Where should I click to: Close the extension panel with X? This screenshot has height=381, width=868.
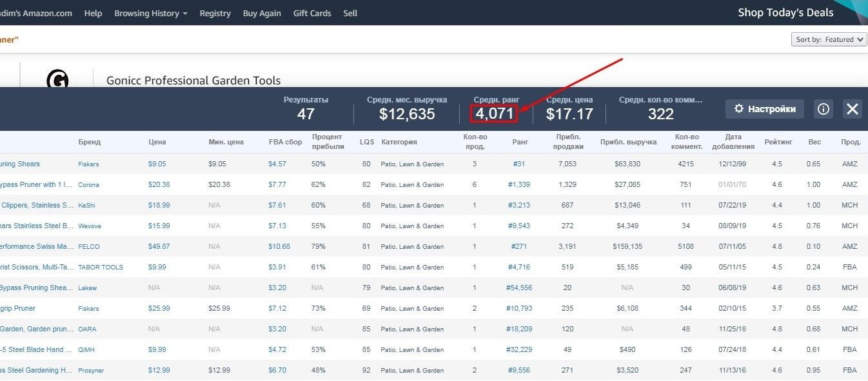coord(853,109)
